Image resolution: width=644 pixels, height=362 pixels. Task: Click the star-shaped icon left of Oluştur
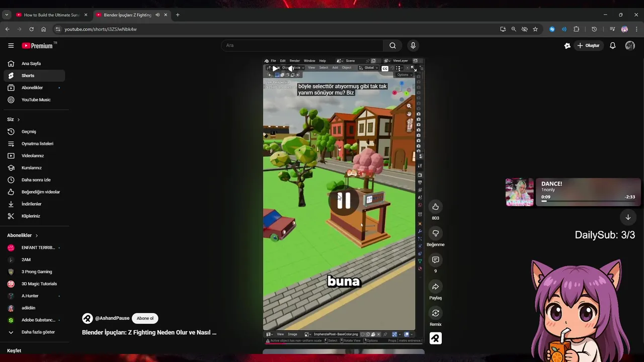567,46
